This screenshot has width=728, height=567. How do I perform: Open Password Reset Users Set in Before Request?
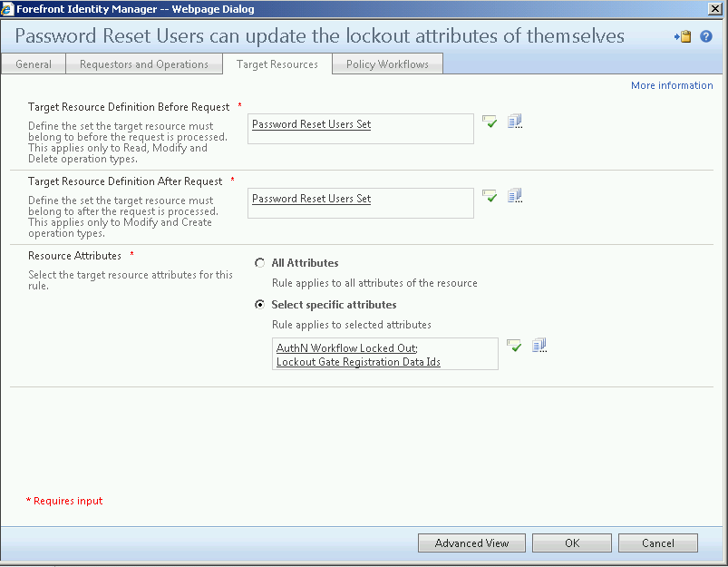coord(312,124)
